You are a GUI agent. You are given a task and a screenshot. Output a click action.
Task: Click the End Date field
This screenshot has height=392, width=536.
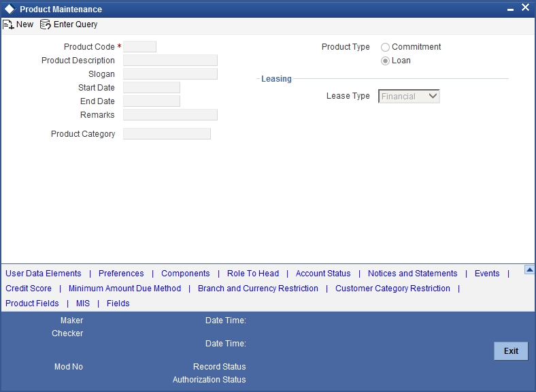point(152,101)
